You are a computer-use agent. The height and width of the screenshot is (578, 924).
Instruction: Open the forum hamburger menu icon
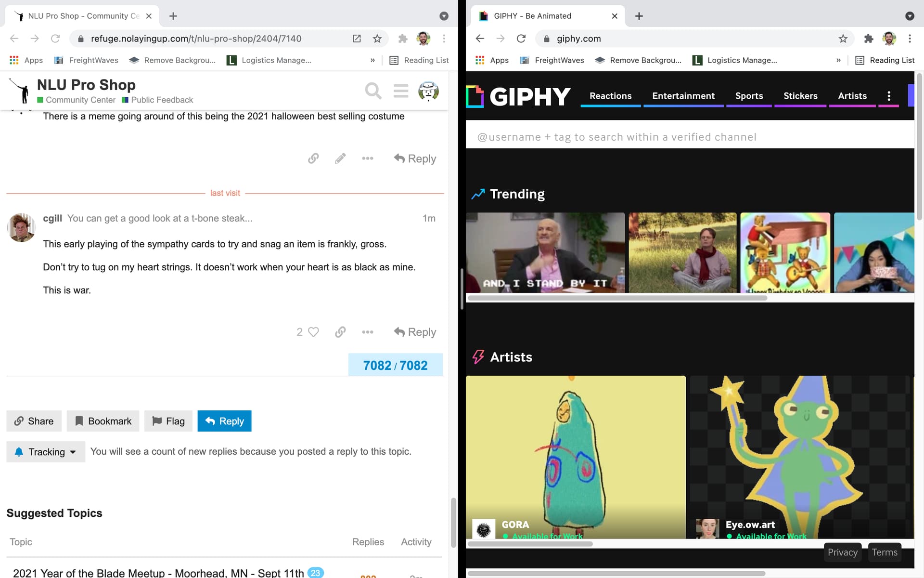(x=400, y=91)
